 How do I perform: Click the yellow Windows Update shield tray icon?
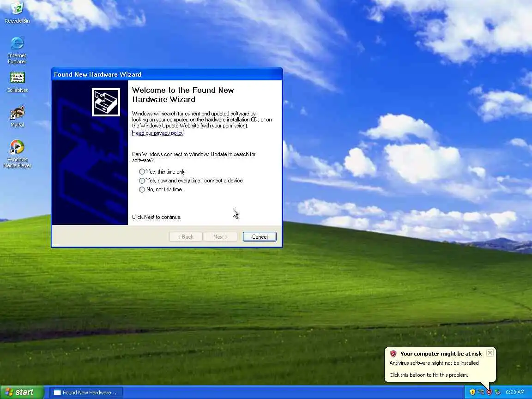click(472, 392)
